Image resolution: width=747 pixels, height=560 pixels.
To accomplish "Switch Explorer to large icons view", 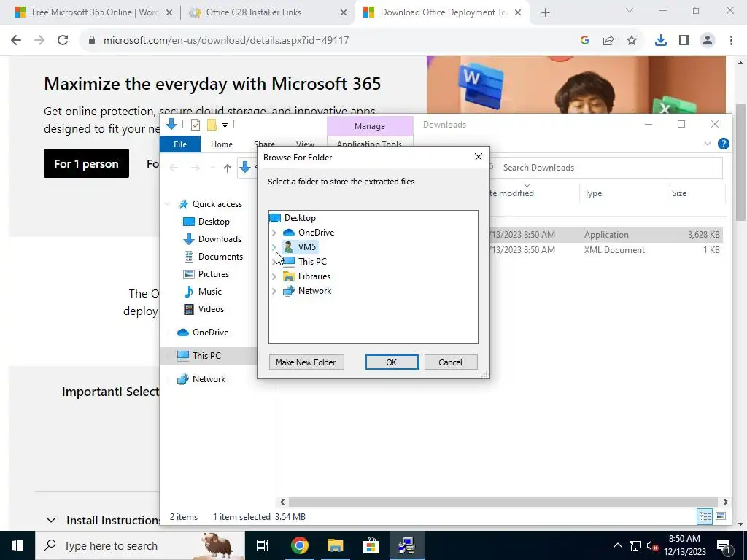I will [x=721, y=516].
